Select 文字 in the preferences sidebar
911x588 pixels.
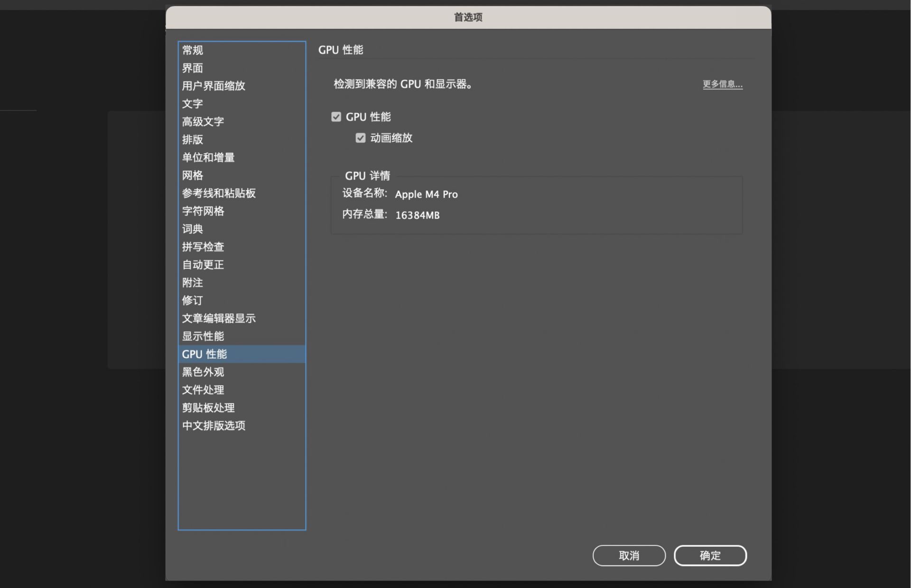pos(192,103)
